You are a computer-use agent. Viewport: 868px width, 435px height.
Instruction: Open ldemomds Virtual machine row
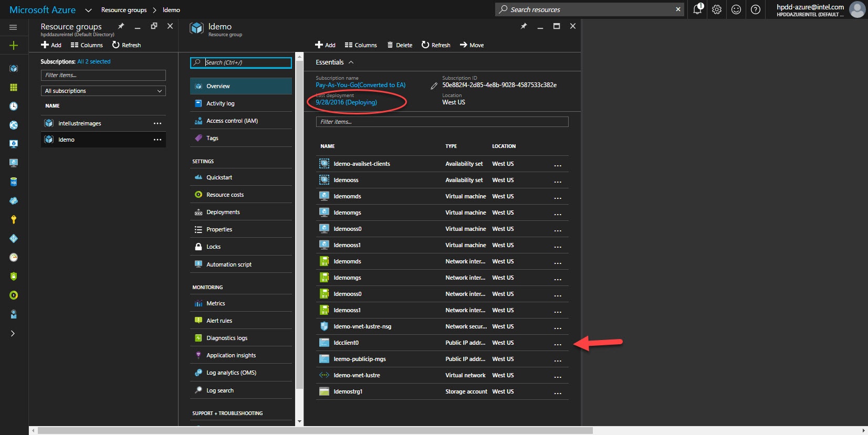(442, 196)
